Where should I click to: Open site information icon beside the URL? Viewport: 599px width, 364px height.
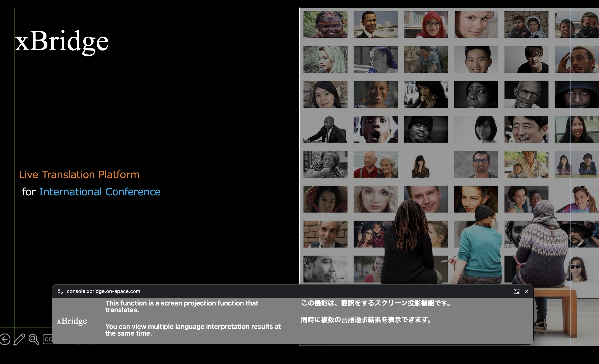point(60,291)
